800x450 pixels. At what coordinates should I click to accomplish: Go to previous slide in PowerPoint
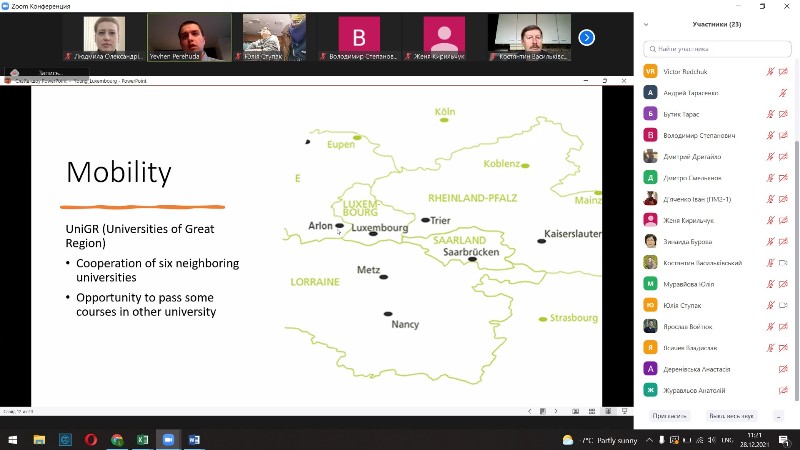(x=529, y=411)
